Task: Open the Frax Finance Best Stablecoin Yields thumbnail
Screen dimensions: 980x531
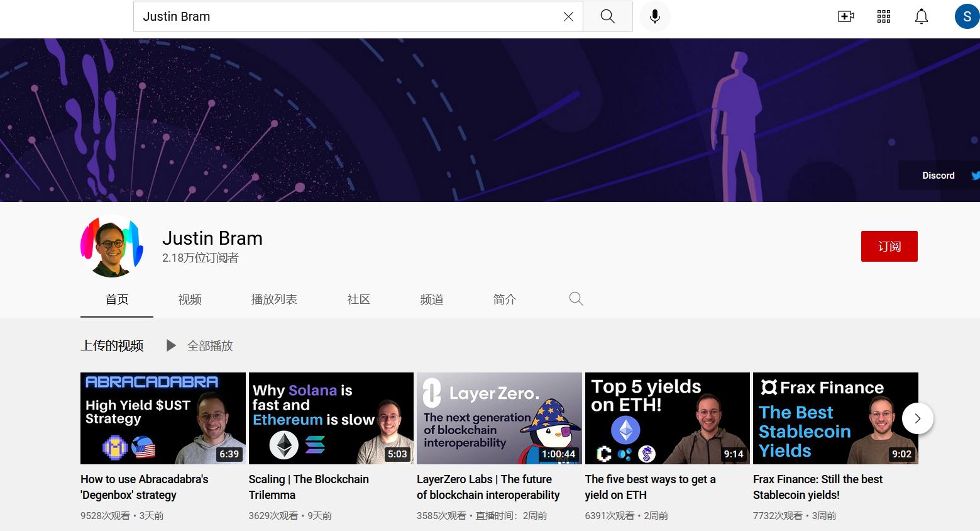Action: [835, 418]
